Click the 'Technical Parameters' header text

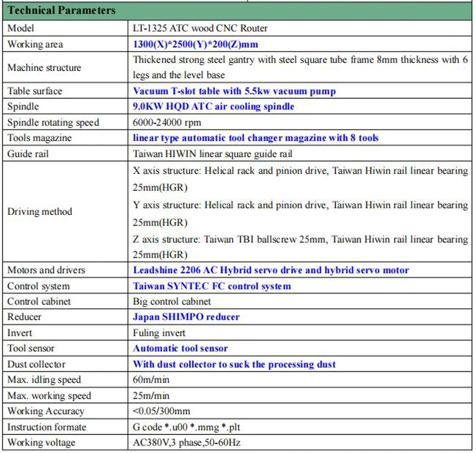pyautogui.click(x=62, y=11)
